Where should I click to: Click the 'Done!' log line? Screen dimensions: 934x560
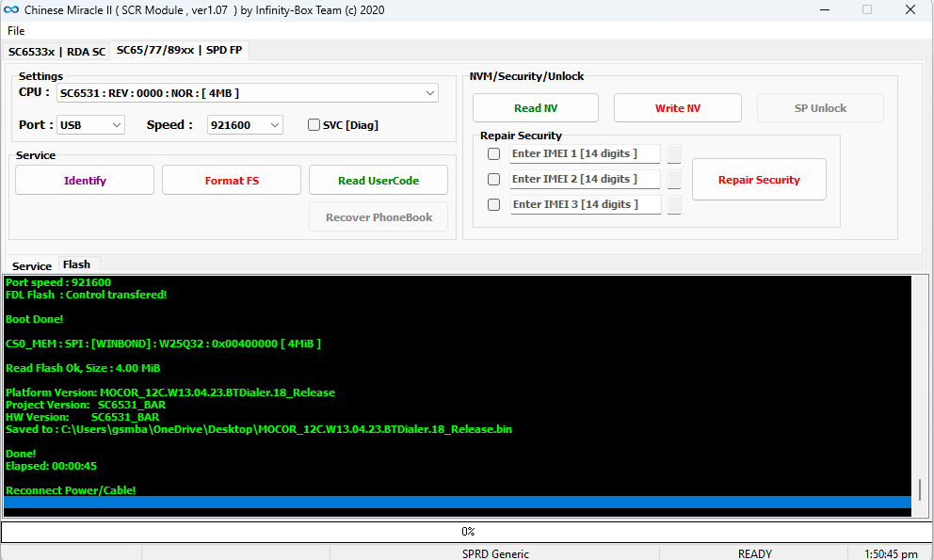21,454
